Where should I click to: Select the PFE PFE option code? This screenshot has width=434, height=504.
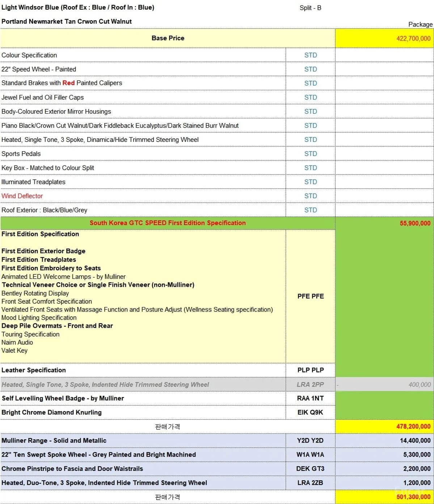click(x=311, y=296)
